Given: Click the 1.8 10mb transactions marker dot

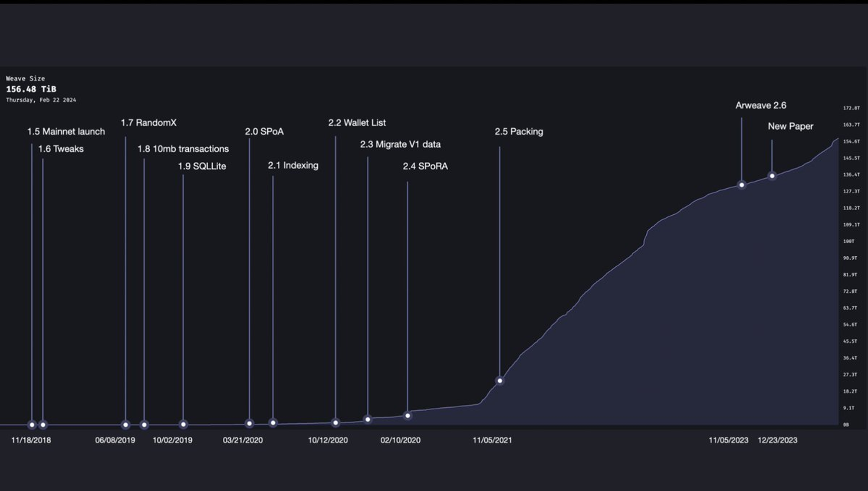Looking at the screenshot, I should 144,425.
